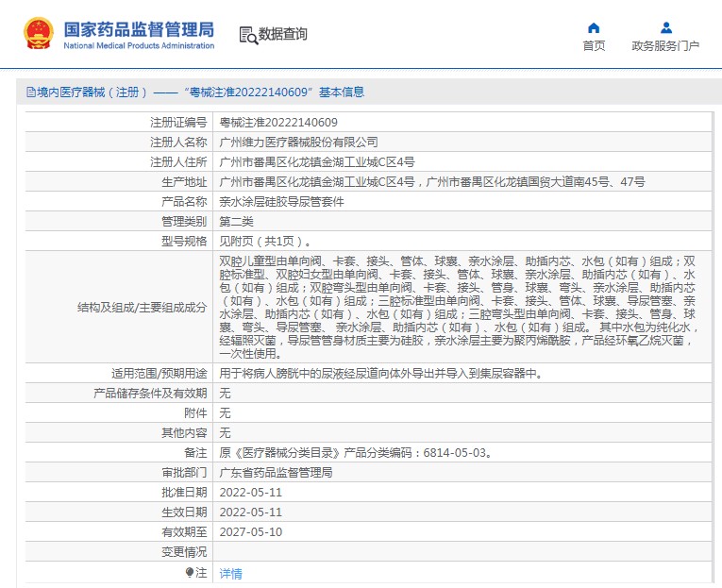This screenshot has width=722, height=588.
Task: Select product name 亲水涂层硅胶导尿管套件
Action: click(281, 202)
